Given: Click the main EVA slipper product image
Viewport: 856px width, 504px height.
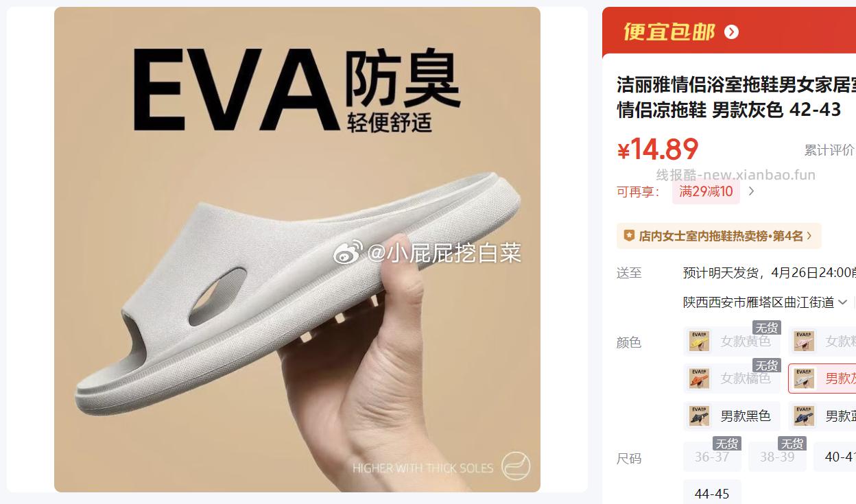Looking at the screenshot, I should click(297, 250).
